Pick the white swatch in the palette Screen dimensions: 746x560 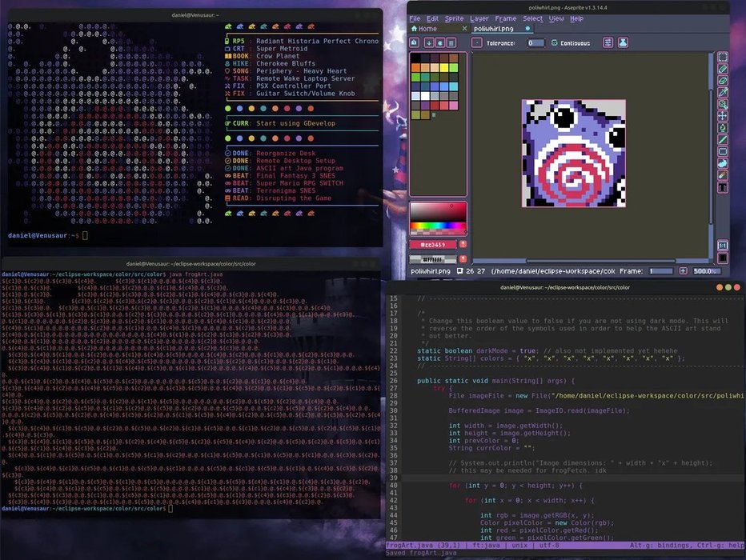(x=425, y=96)
